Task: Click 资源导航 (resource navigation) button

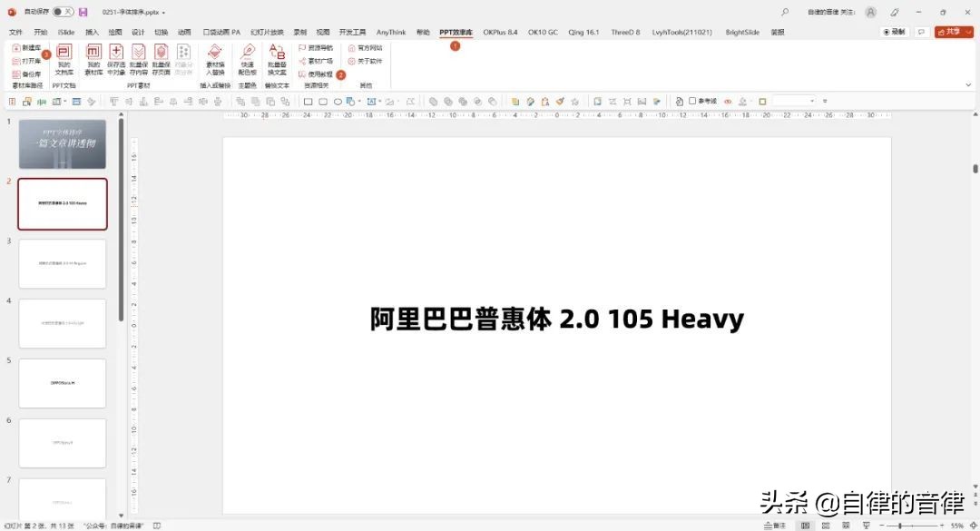Action: click(x=316, y=48)
